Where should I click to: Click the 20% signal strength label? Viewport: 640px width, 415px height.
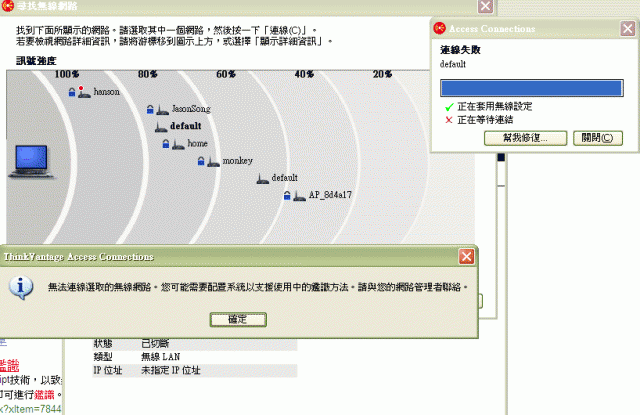[x=382, y=74]
